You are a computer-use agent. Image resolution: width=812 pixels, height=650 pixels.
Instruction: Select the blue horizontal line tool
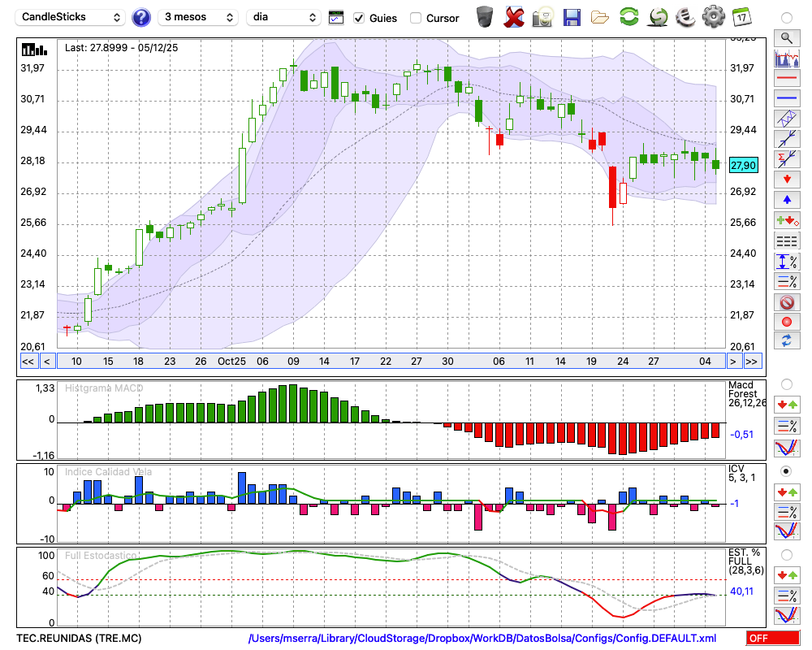786,98
